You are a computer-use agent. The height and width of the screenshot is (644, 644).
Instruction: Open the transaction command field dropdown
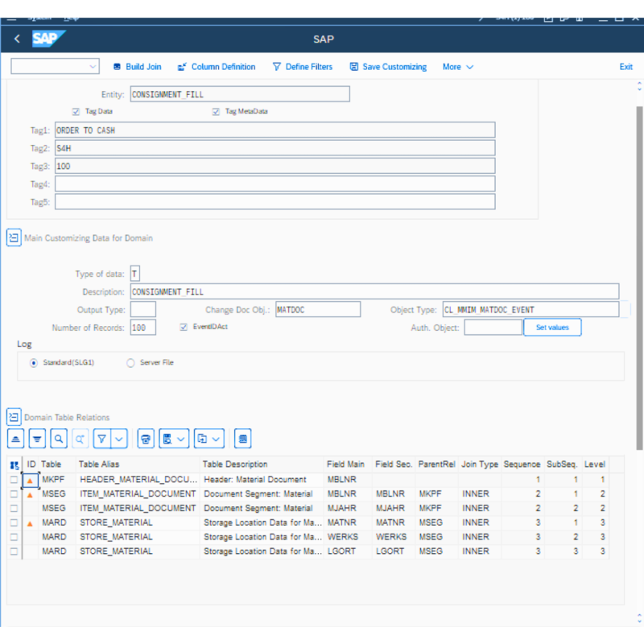pos(93,67)
